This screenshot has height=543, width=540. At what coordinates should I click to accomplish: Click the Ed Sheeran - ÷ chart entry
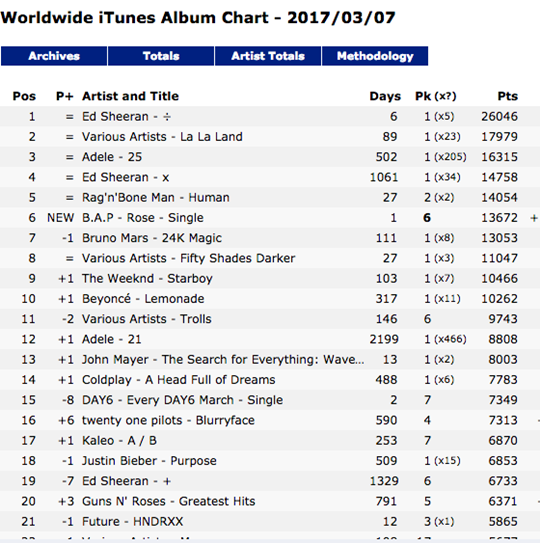coord(126,117)
